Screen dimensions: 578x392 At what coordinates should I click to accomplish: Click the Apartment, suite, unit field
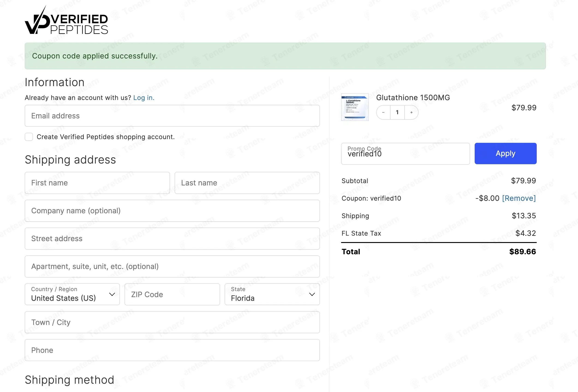click(172, 266)
